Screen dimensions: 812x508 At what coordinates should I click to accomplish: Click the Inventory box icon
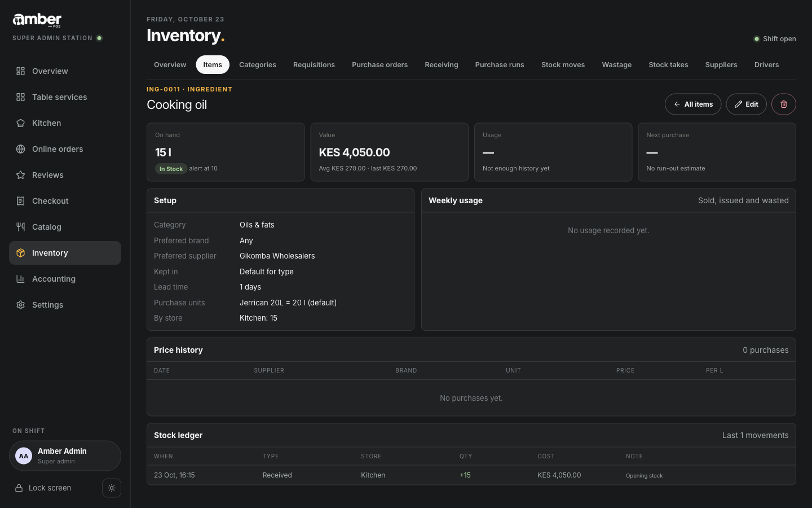21,253
